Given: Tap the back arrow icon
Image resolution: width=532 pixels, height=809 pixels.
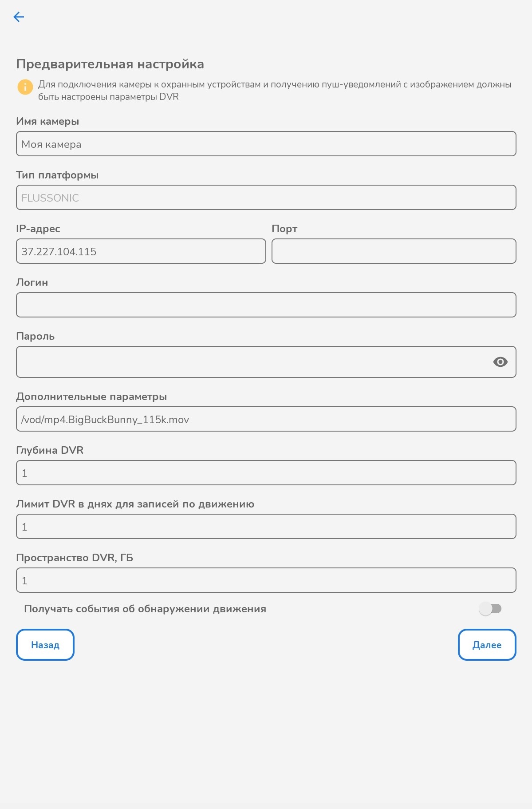Looking at the screenshot, I should (x=19, y=17).
